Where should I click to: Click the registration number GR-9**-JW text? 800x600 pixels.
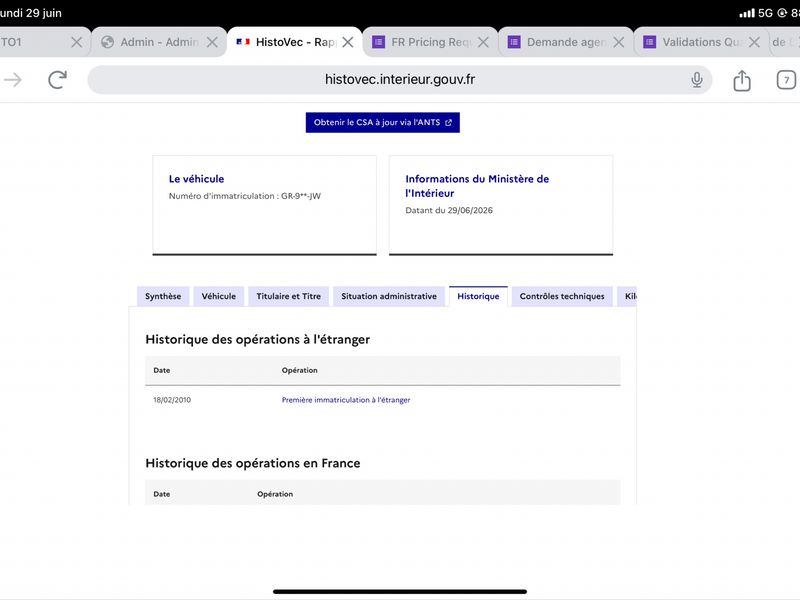click(301, 196)
